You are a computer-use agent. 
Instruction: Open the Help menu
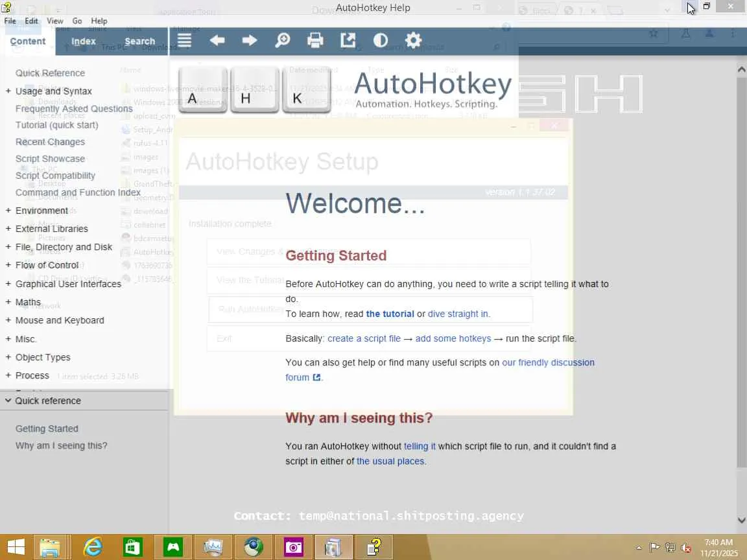click(x=99, y=21)
